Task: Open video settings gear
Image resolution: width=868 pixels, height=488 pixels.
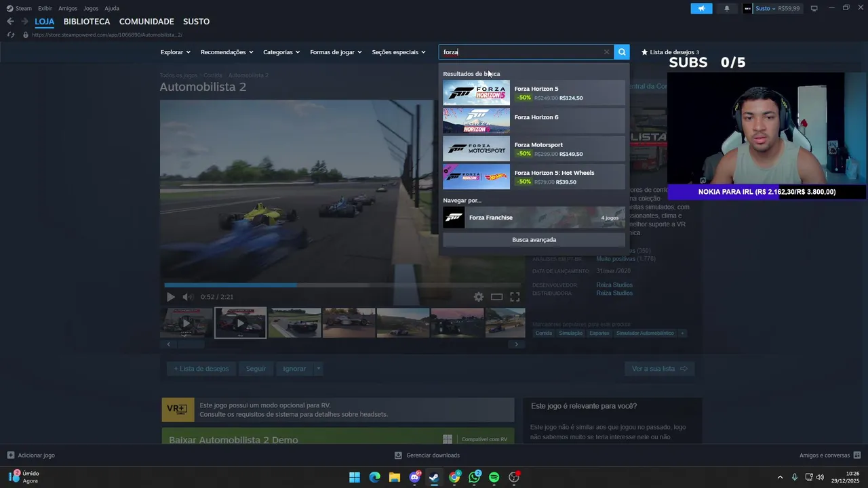Action: pyautogui.click(x=479, y=297)
